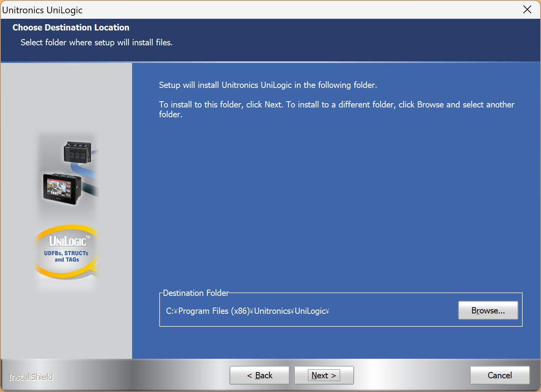541x392 pixels.
Task: Click the gray sidebar above the device images
Action: coord(66,98)
